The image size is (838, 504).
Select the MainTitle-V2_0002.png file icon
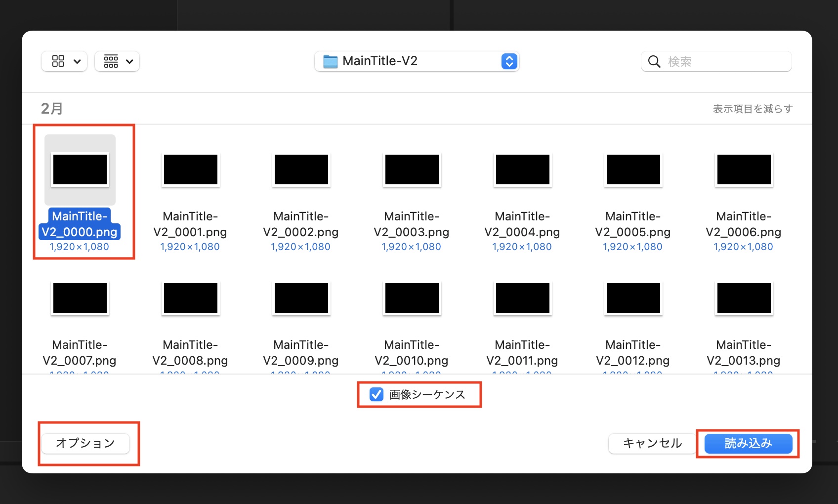[301, 169]
